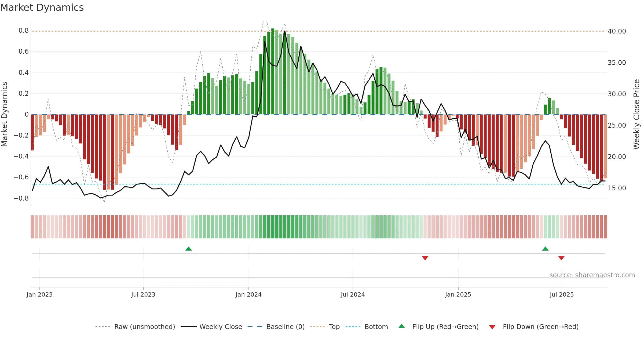Click the 0.2 left axis tick
This screenshot has width=644, height=362.
(x=24, y=94)
